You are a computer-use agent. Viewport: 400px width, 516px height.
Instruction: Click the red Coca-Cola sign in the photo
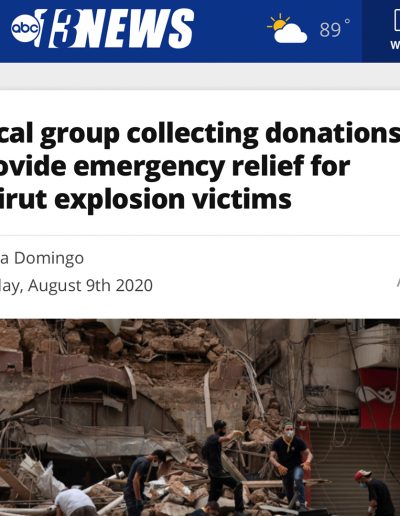pyautogui.click(x=379, y=398)
